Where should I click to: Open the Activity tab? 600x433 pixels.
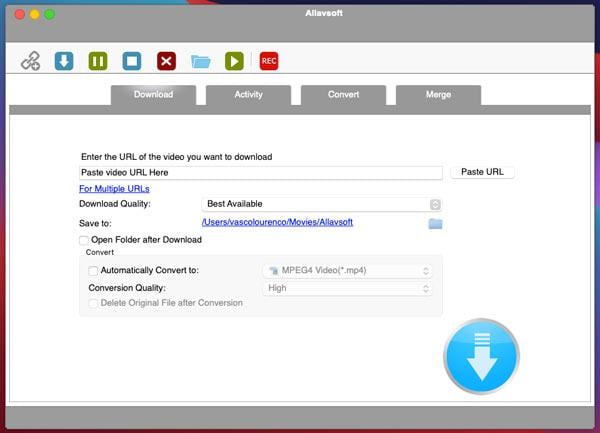pyautogui.click(x=248, y=95)
